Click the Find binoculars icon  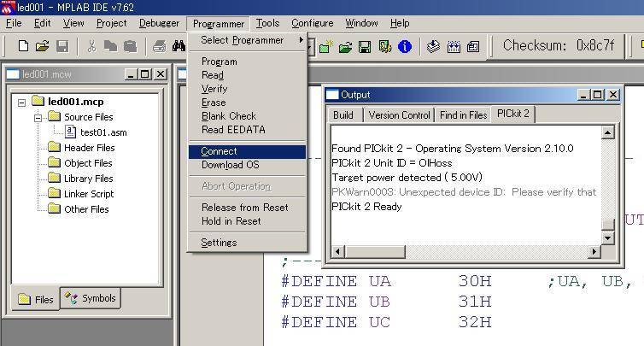pos(179,46)
